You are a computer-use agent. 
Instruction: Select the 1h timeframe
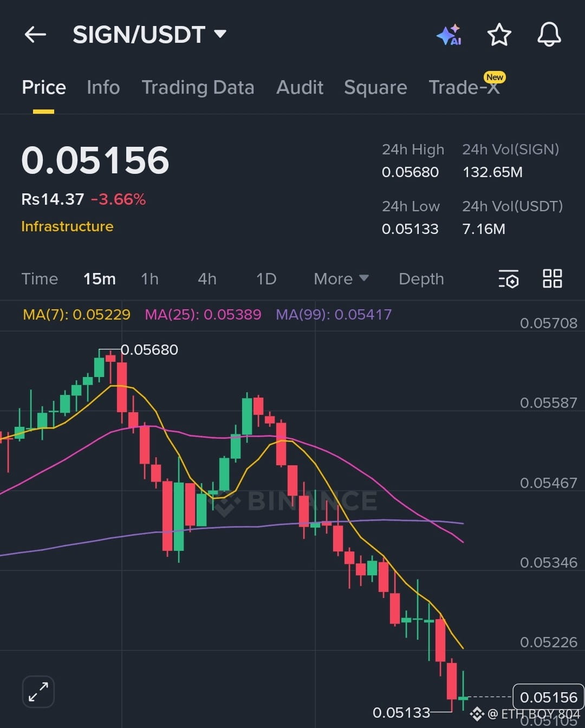[x=149, y=279]
